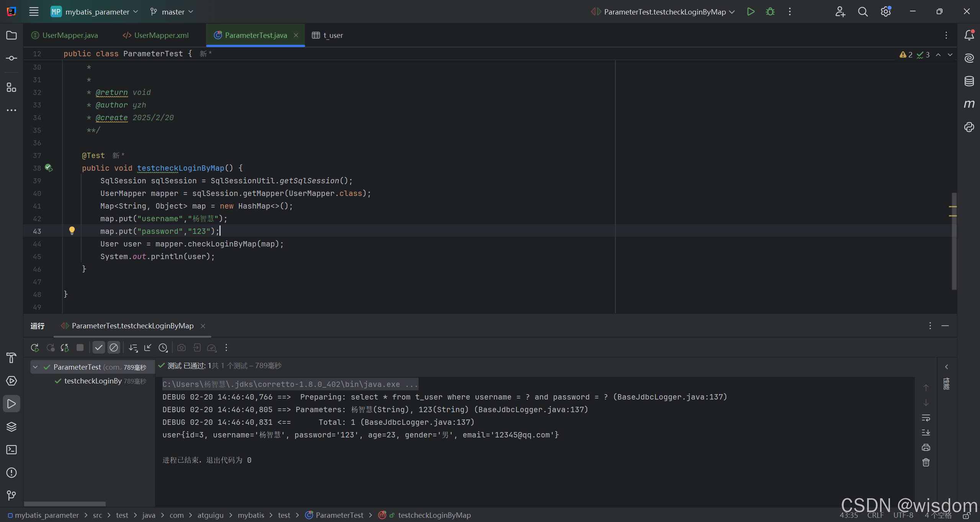
Task: Open the Database tool window icon
Action: coord(969,81)
